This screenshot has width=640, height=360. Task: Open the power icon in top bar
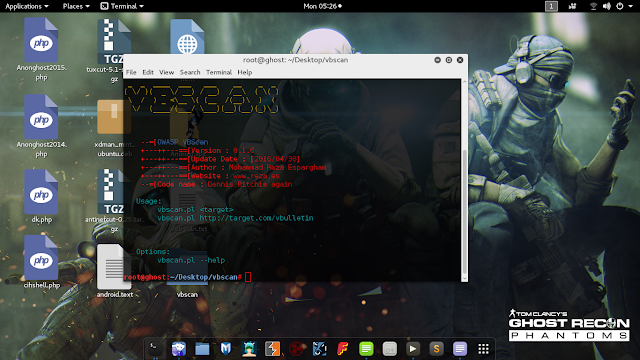[x=620, y=6]
